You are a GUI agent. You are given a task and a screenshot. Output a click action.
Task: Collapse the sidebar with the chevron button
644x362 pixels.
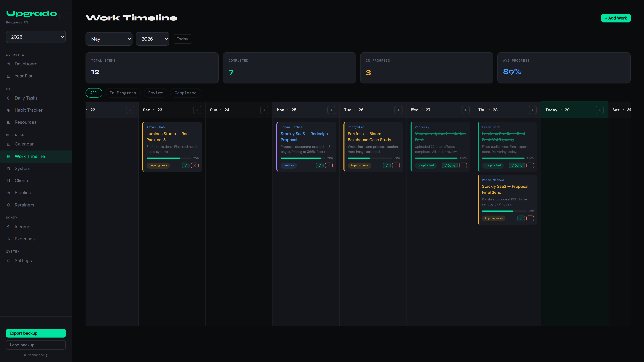coord(63,16)
